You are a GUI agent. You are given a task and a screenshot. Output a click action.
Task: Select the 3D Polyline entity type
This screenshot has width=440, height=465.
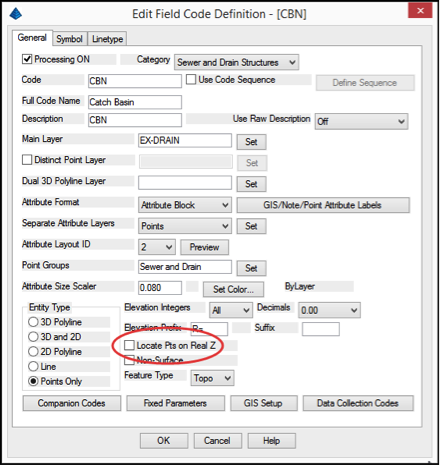point(33,322)
